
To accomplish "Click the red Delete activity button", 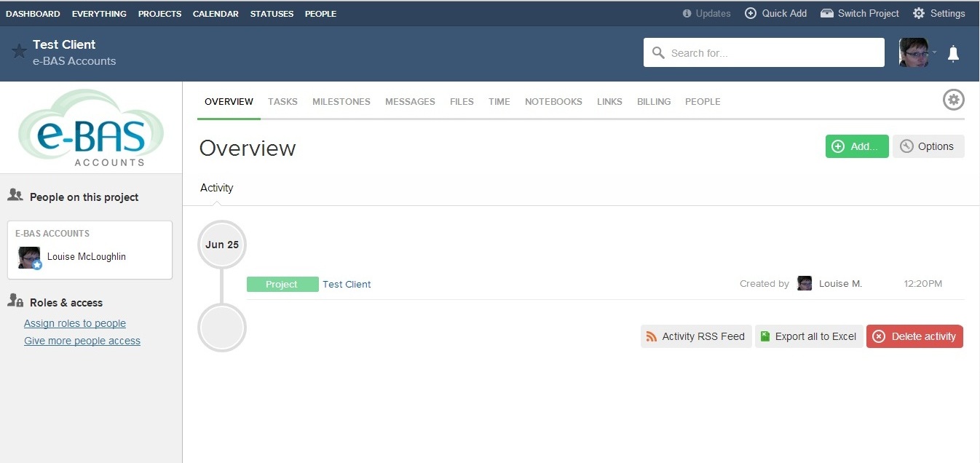I will pyautogui.click(x=914, y=336).
